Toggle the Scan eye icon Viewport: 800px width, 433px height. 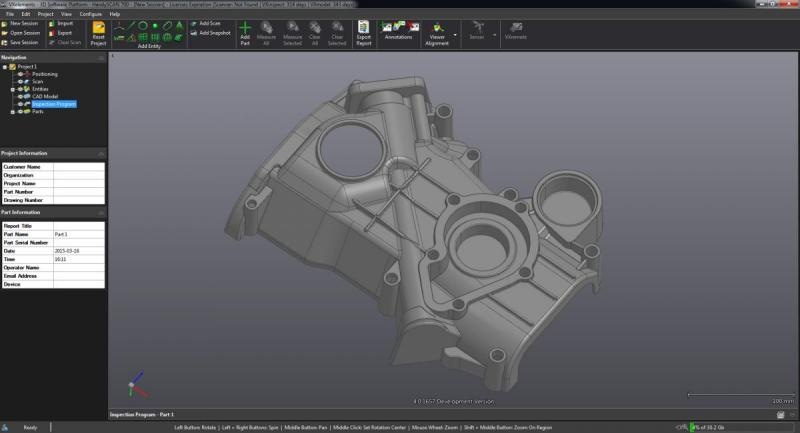click(20, 82)
